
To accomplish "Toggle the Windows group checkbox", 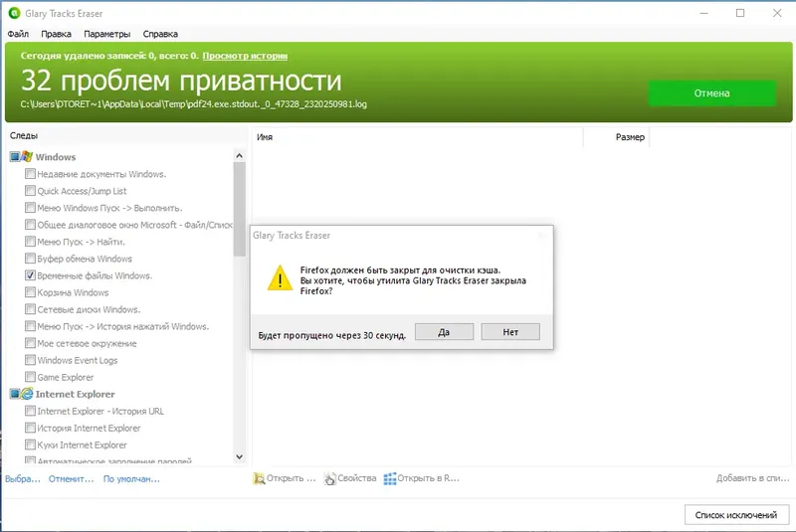I will click(15, 157).
